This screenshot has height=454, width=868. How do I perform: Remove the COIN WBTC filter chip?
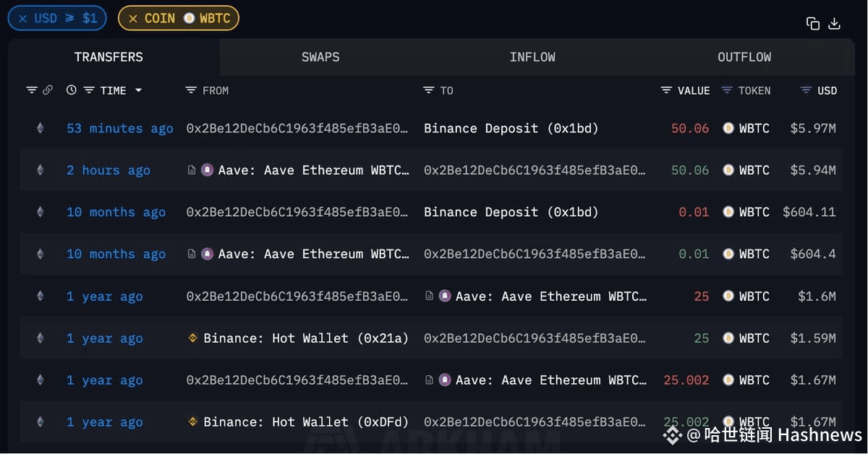133,18
